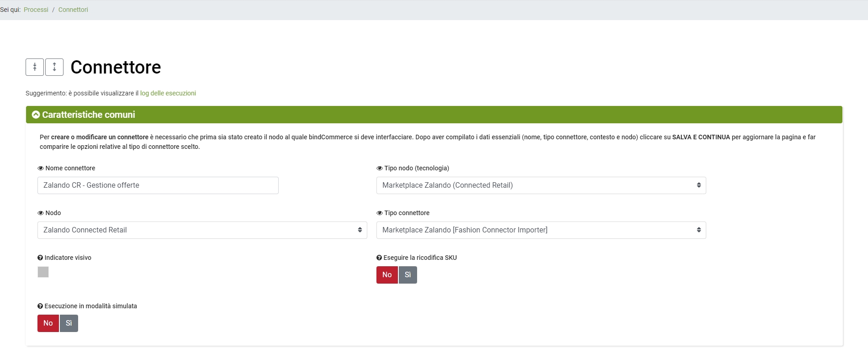Click help icon beside Eseguire la ricodifica SKU
The height and width of the screenshot is (348, 868).
tap(379, 258)
